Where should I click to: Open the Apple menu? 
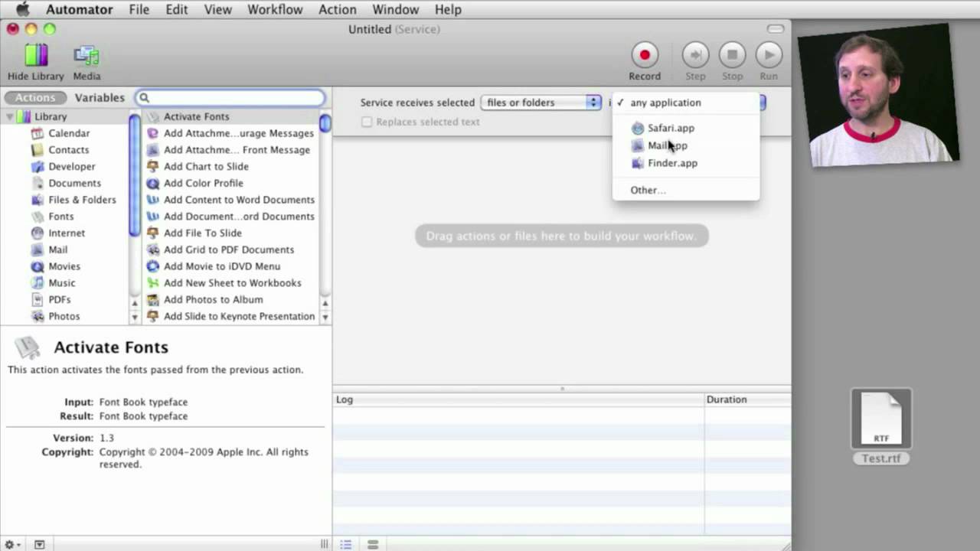coord(22,9)
